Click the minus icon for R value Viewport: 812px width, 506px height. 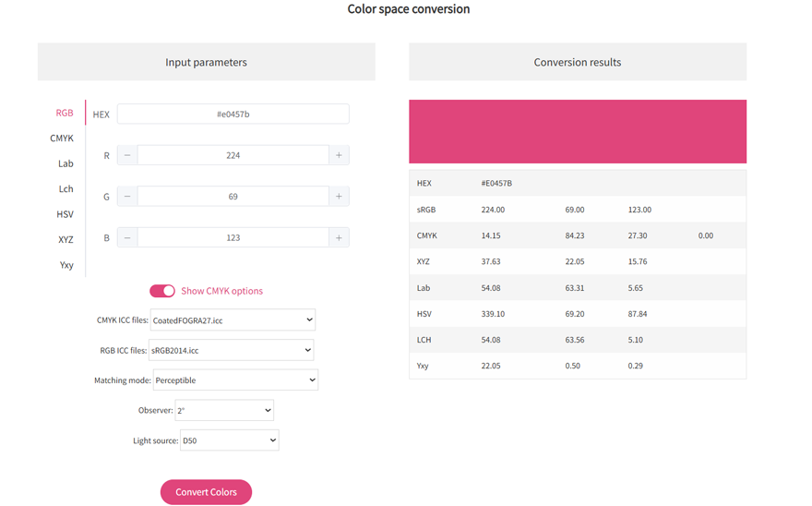click(127, 155)
